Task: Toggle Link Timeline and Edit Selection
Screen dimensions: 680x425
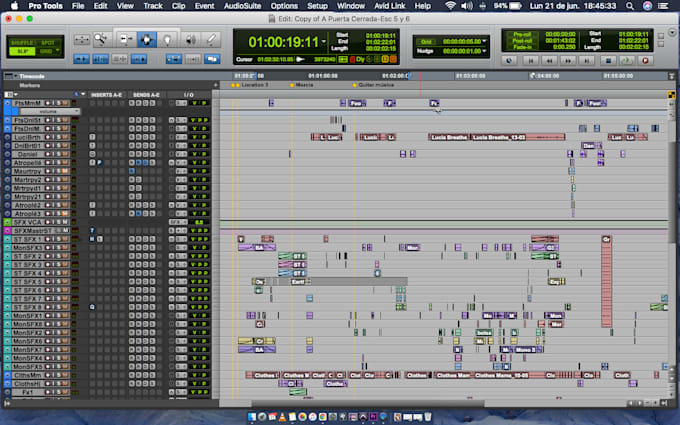Action: (x=101, y=59)
